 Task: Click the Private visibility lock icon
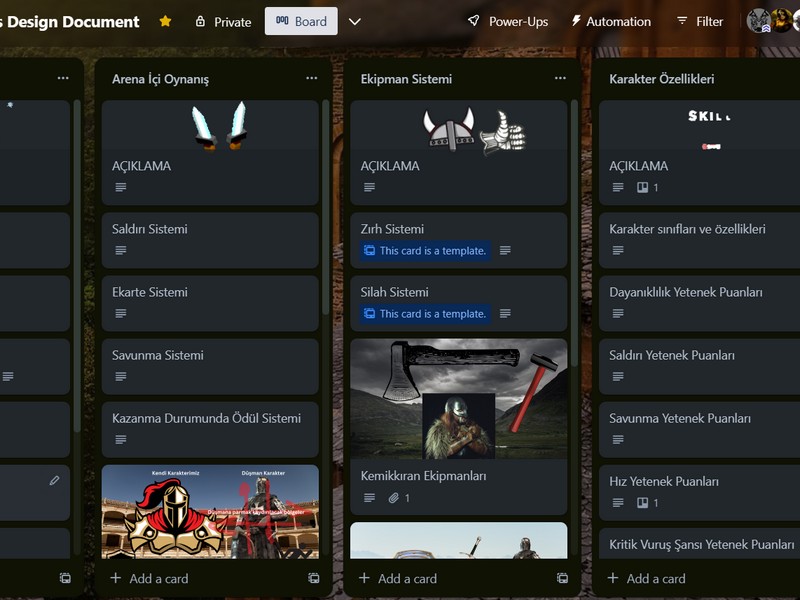tap(203, 21)
